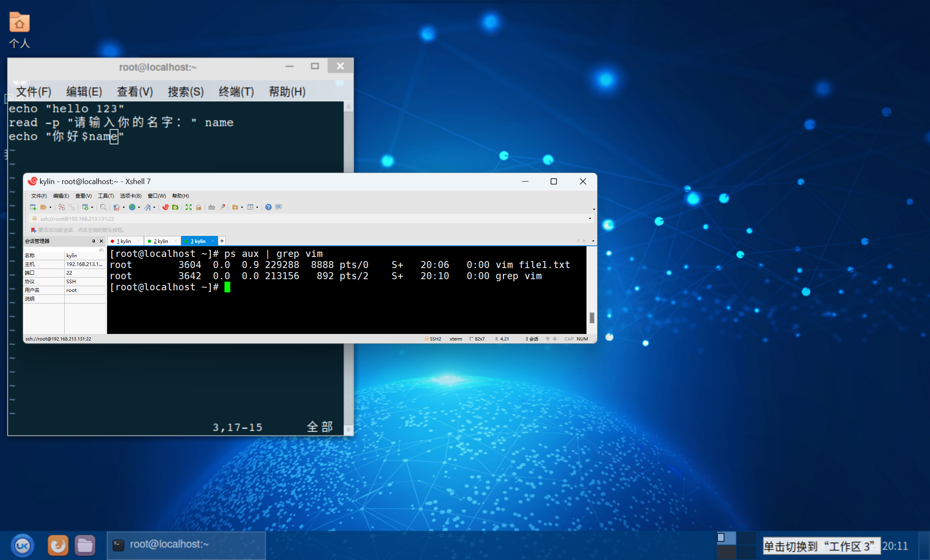The height and width of the screenshot is (560, 930).
Task: Click '3 会话' in the Xshell status bar
Action: tap(532, 339)
